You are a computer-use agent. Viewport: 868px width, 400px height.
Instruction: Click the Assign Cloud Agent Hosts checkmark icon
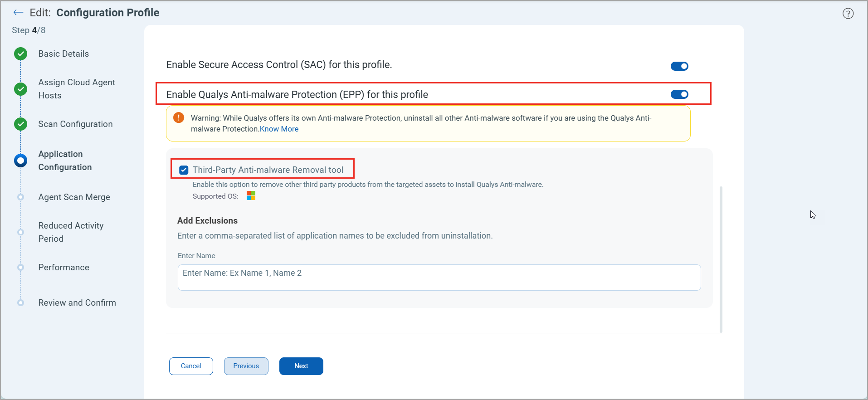point(20,89)
